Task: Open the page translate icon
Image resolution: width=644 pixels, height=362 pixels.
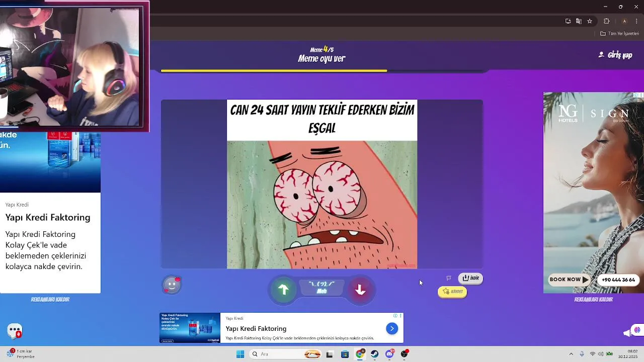Action: tap(579, 21)
